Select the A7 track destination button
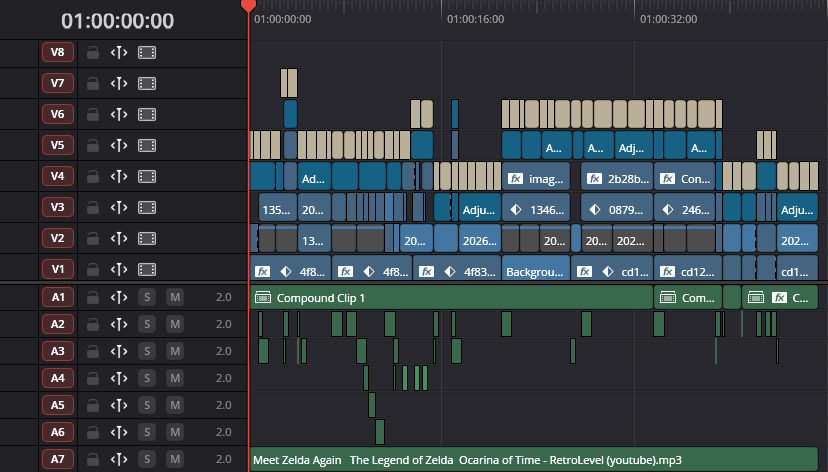Image resolution: width=828 pixels, height=472 pixels. 58,459
